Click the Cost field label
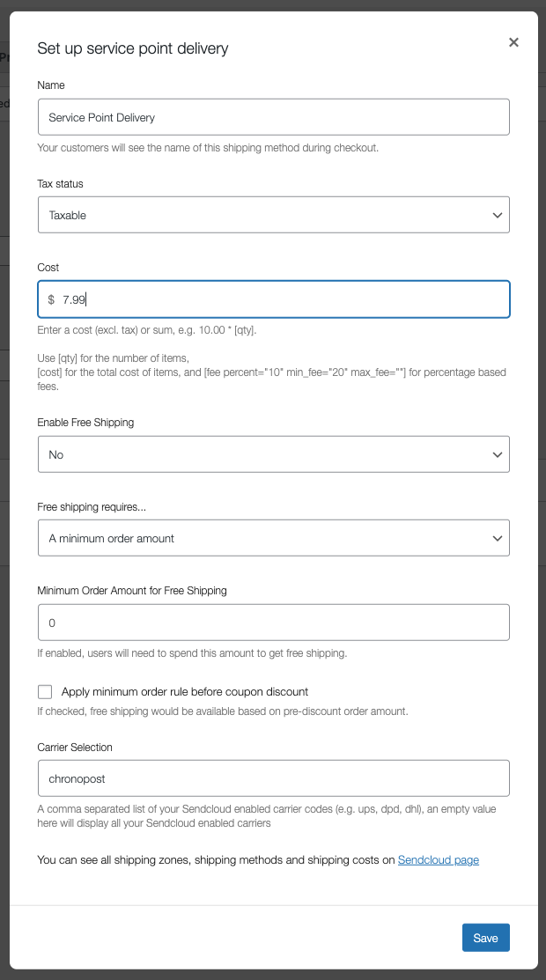The width and height of the screenshot is (546, 980). point(48,268)
